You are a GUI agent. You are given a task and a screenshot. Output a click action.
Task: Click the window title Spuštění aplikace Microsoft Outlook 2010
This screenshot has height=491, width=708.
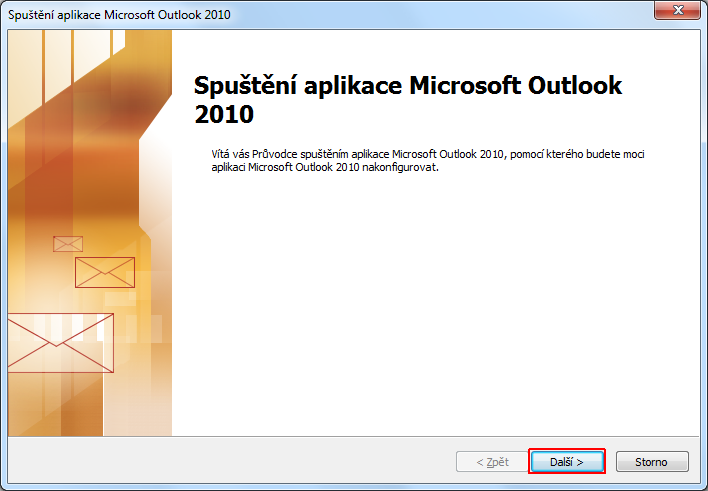coord(119,14)
